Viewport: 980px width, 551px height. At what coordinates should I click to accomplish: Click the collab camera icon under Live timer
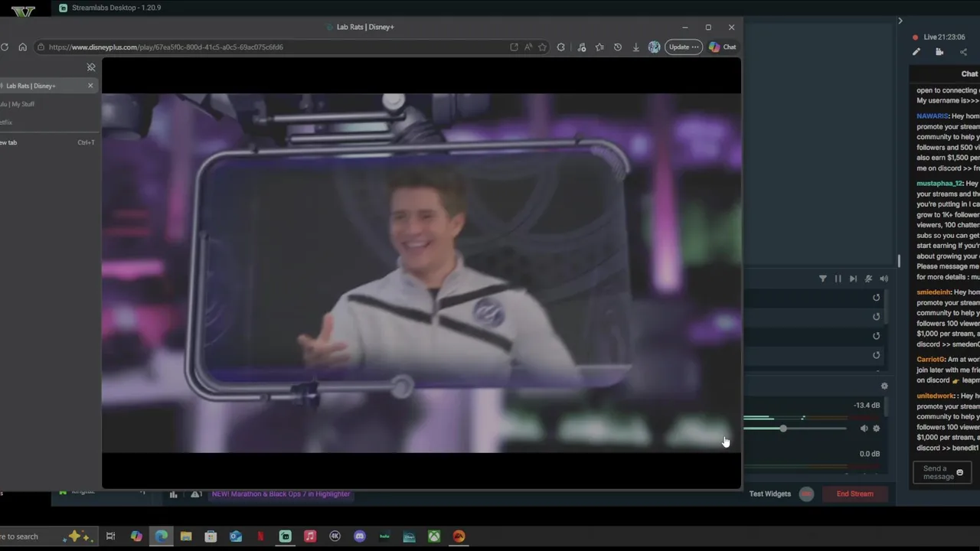pyautogui.click(x=939, y=52)
